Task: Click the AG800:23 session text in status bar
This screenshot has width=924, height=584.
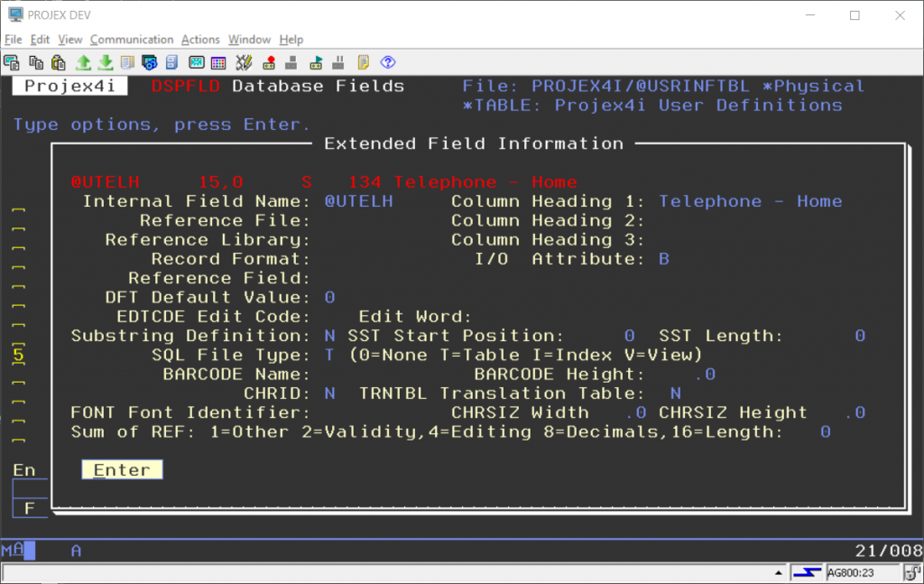Action: tap(850, 572)
